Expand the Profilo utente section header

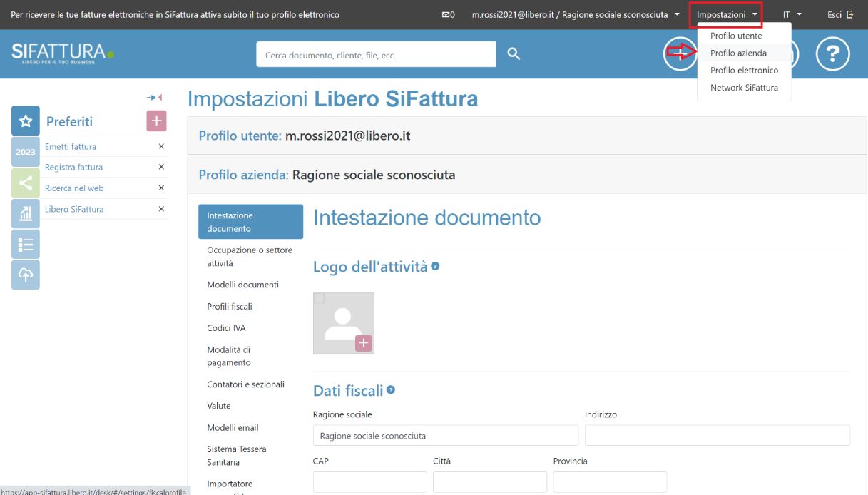[x=526, y=136]
